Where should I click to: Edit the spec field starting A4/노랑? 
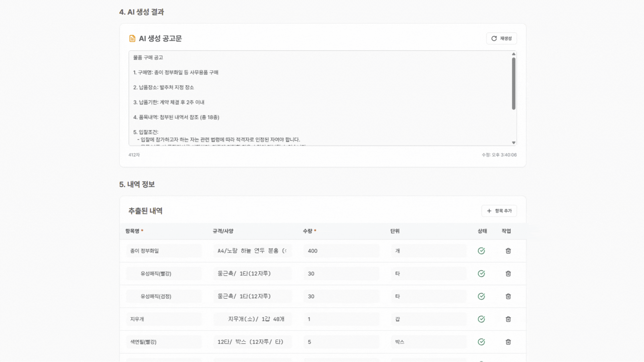(x=253, y=251)
